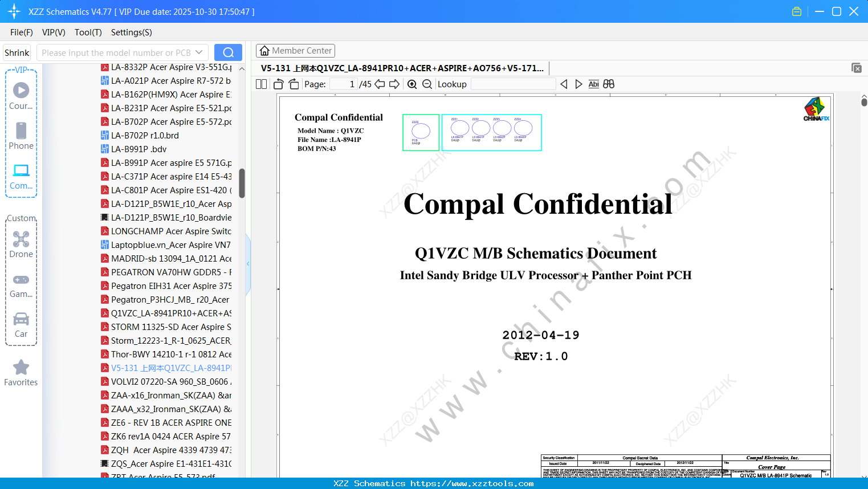Select the highlighted V5-131 Q1VZC file
The image size is (868, 489).
[x=166, y=368]
